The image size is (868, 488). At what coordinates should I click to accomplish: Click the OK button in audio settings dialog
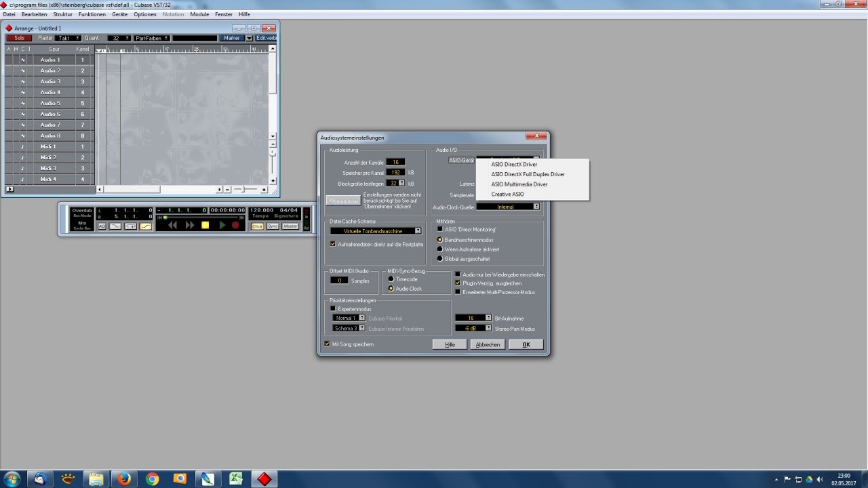(526, 344)
